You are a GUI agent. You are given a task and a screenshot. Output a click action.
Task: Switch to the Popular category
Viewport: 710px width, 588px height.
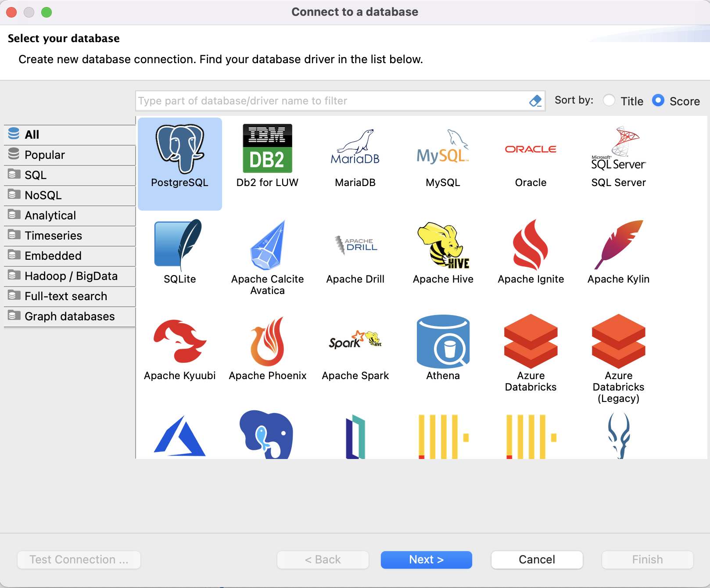[70, 155]
